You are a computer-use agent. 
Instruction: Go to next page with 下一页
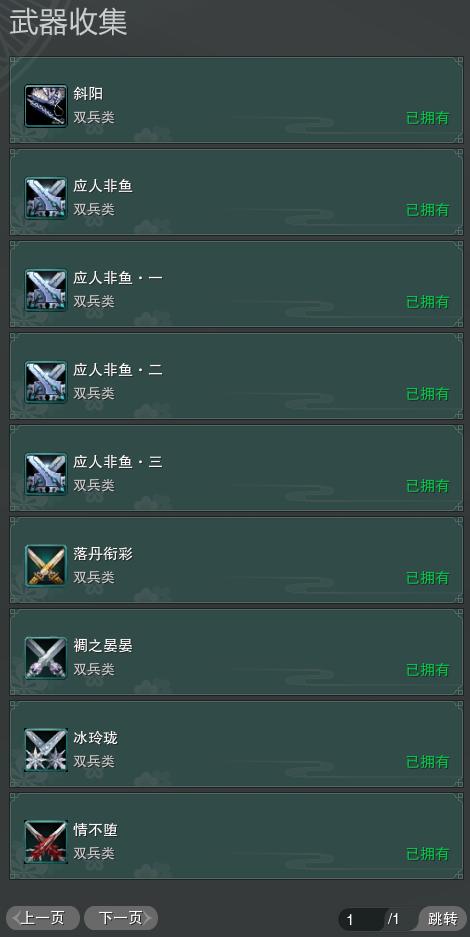121,918
